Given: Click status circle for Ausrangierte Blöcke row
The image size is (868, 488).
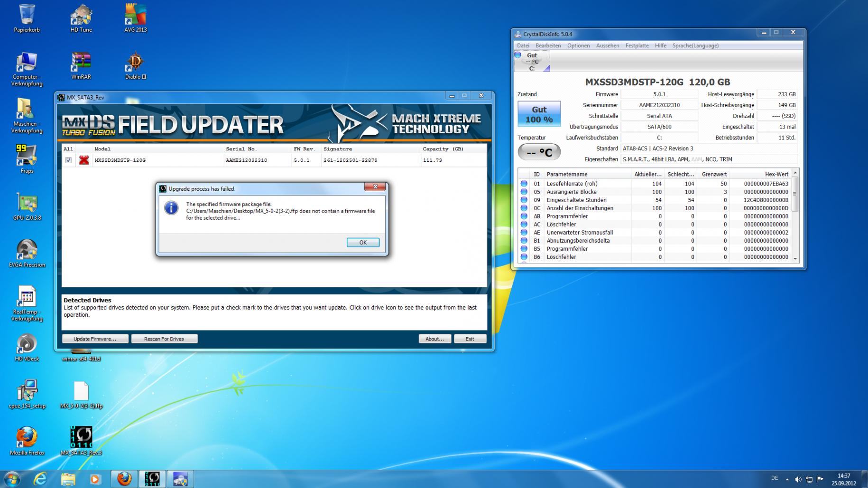Looking at the screenshot, I should coord(524,192).
